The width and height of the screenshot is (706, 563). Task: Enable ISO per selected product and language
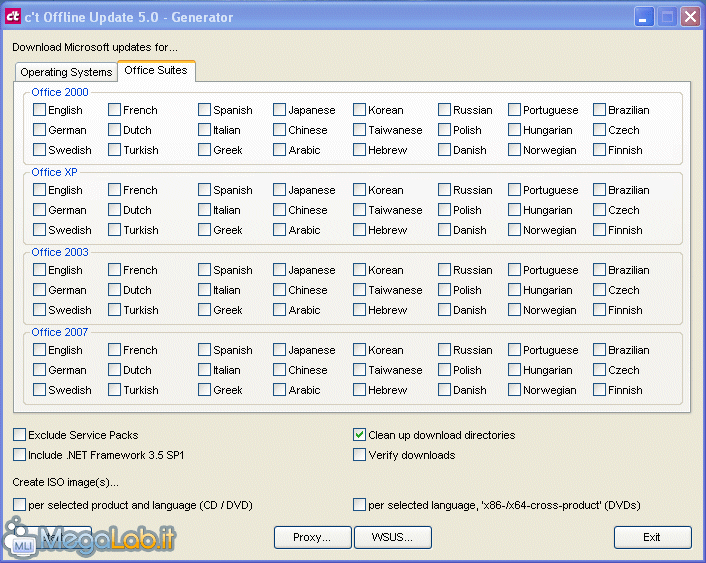coord(20,505)
